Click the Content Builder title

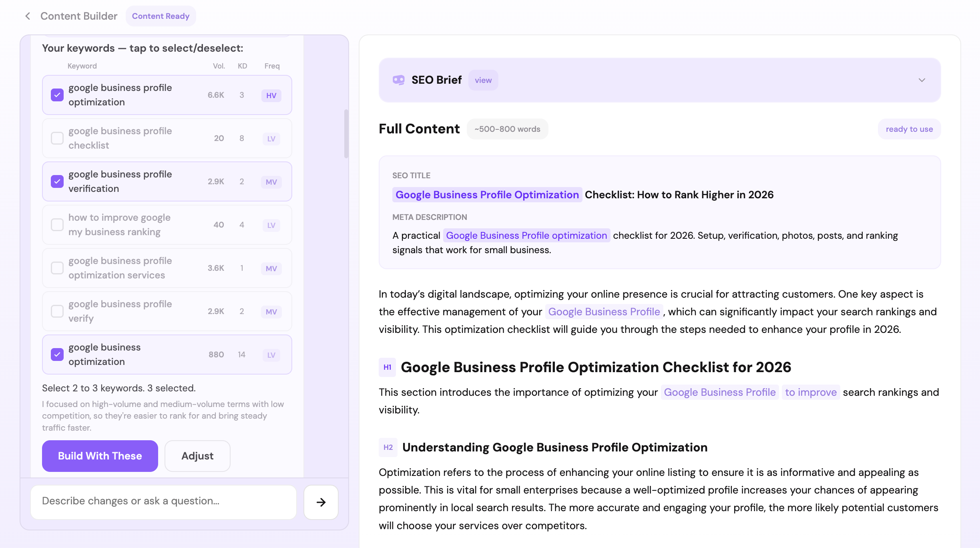(79, 16)
